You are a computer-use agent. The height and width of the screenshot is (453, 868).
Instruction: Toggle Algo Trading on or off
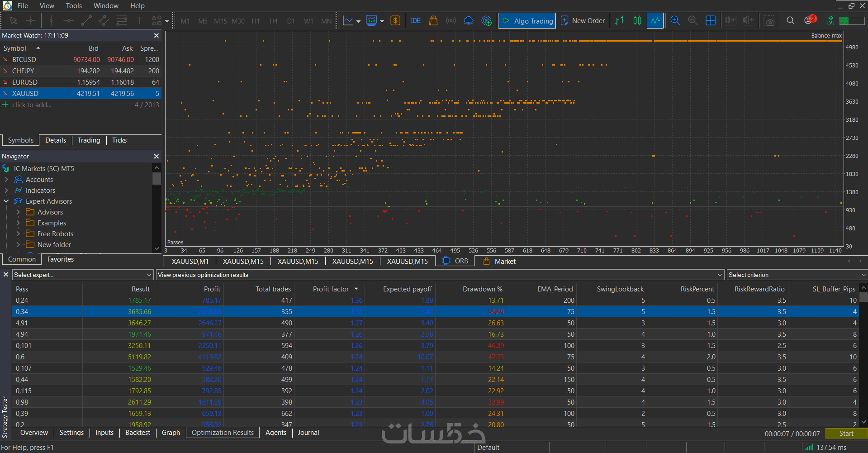pyautogui.click(x=527, y=21)
